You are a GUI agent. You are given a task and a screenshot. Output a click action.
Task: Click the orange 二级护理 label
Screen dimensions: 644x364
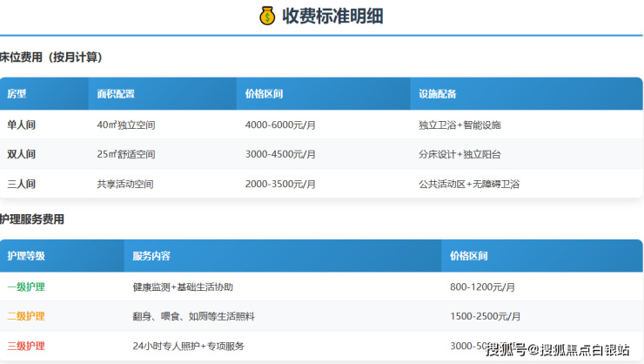tap(26, 316)
